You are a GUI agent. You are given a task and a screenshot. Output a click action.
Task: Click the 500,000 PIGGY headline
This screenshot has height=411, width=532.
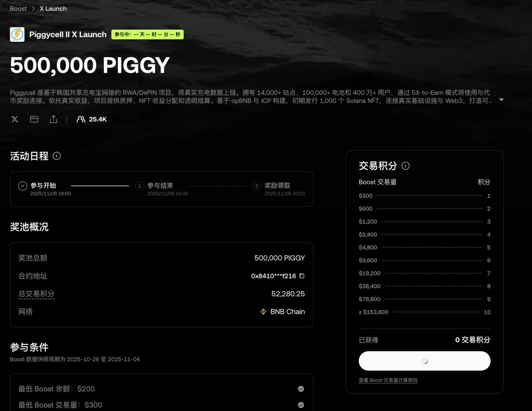[90, 65]
